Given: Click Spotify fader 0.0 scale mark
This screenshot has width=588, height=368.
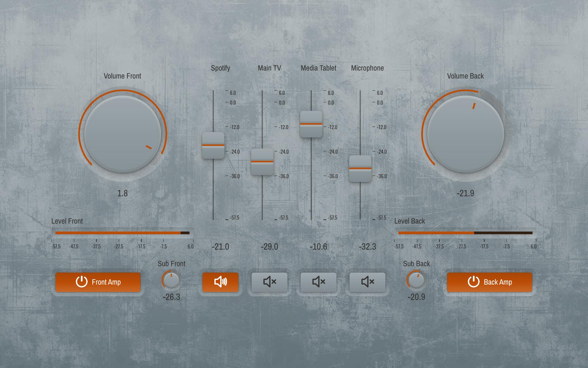Looking at the screenshot, I should pyautogui.click(x=233, y=103).
